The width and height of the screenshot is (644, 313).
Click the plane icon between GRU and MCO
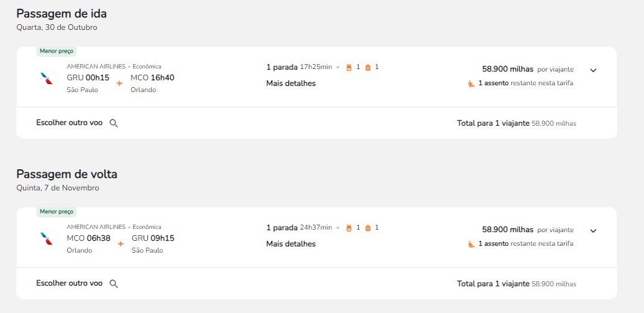click(x=120, y=83)
